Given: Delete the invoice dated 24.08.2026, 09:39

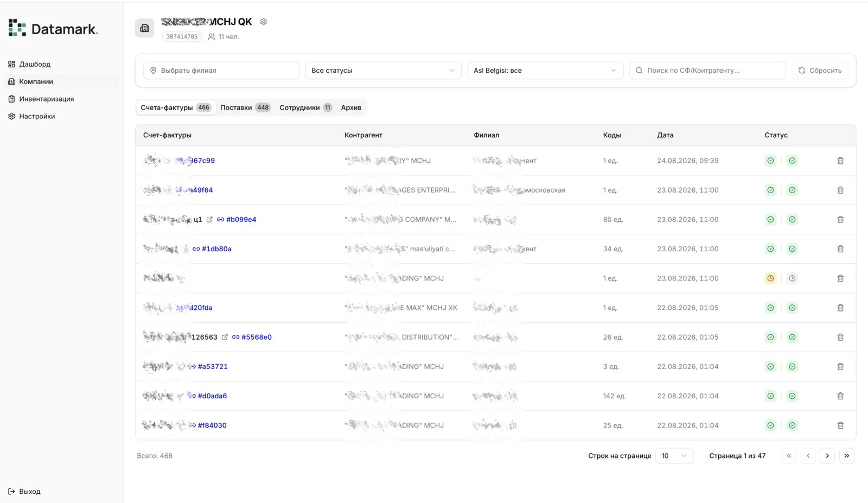Looking at the screenshot, I should [x=840, y=161].
